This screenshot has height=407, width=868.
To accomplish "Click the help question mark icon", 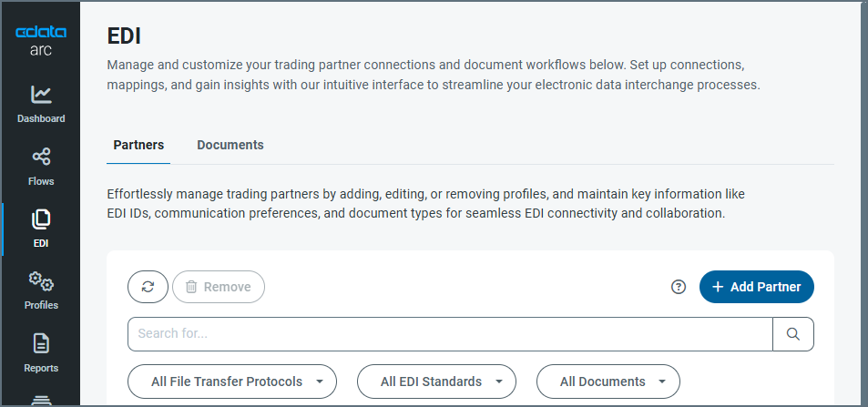I will tap(678, 287).
